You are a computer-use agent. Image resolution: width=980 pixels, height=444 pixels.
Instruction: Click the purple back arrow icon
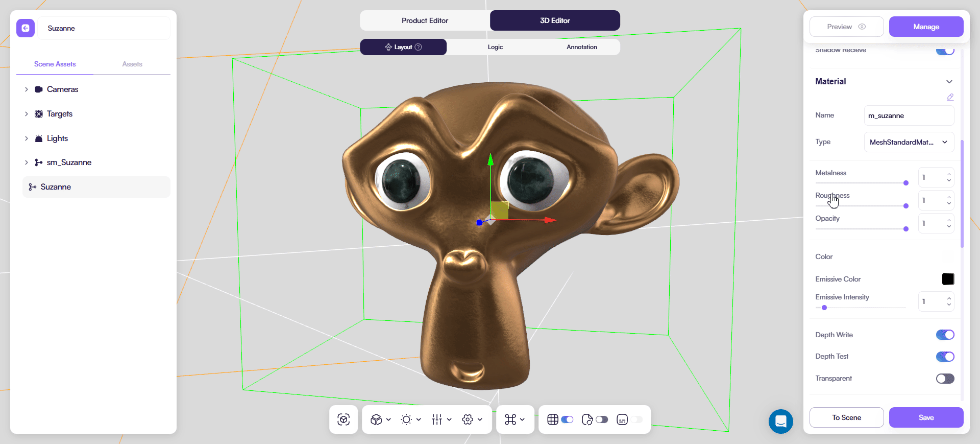[x=26, y=28]
